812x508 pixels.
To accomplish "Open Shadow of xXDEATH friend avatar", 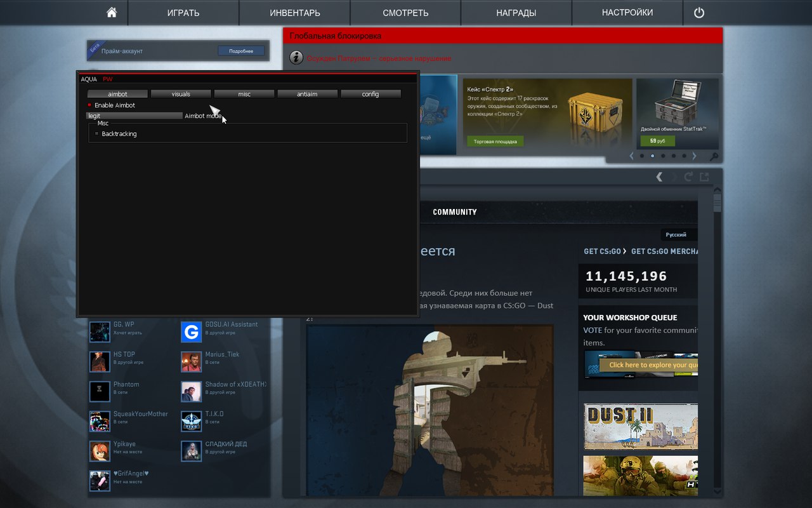I will [x=191, y=391].
